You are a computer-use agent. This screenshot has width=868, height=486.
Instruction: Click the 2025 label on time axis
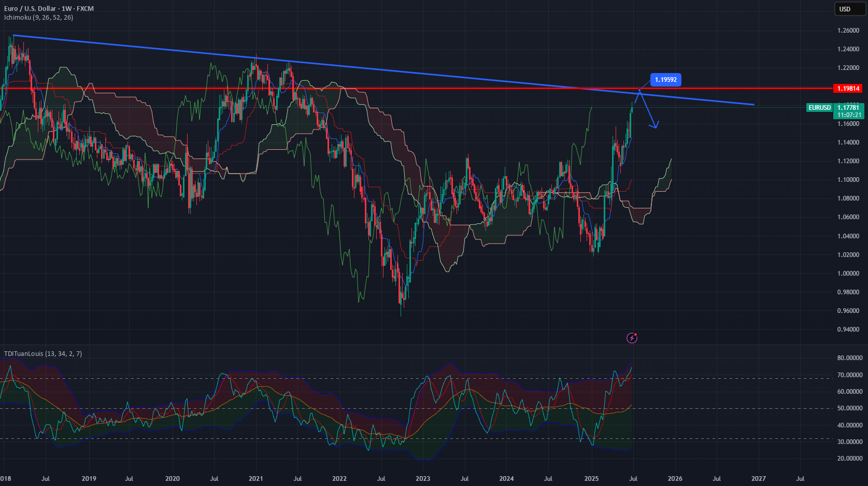tap(591, 478)
